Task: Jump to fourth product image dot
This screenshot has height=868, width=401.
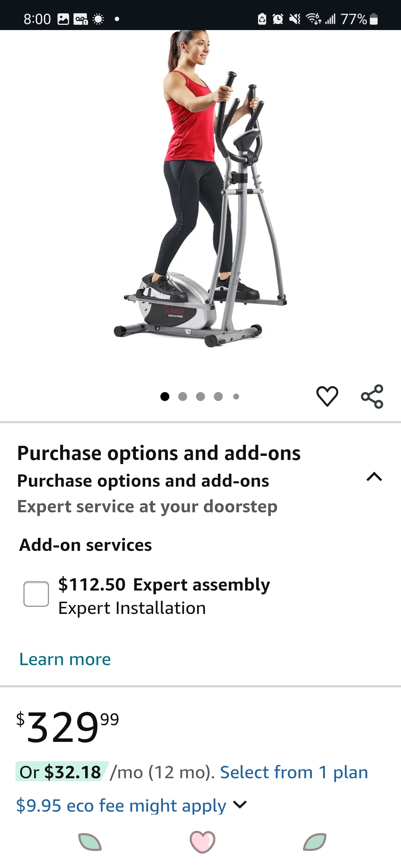Action: (218, 397)
